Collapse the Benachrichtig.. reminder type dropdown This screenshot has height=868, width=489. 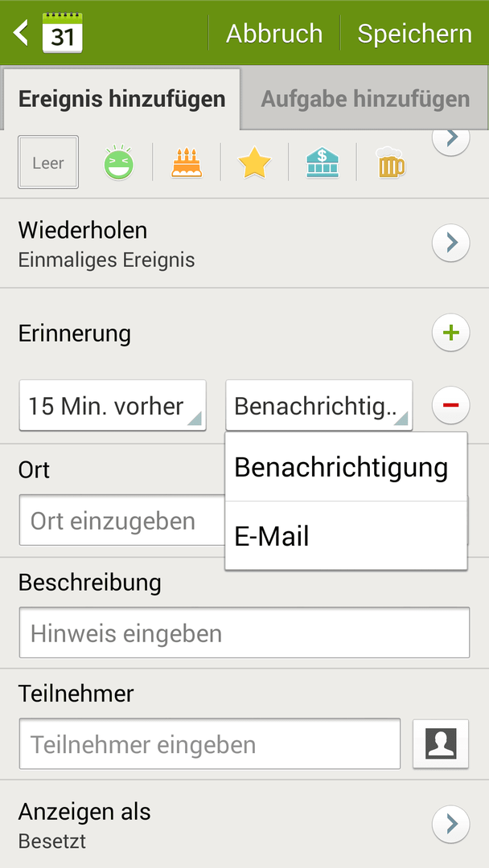(318, 406)
